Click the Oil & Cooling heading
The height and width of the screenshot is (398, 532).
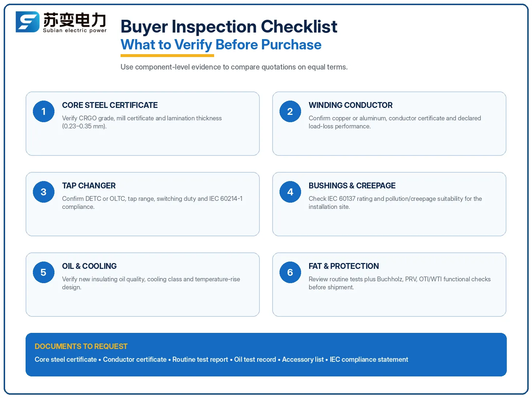point(89,266)
